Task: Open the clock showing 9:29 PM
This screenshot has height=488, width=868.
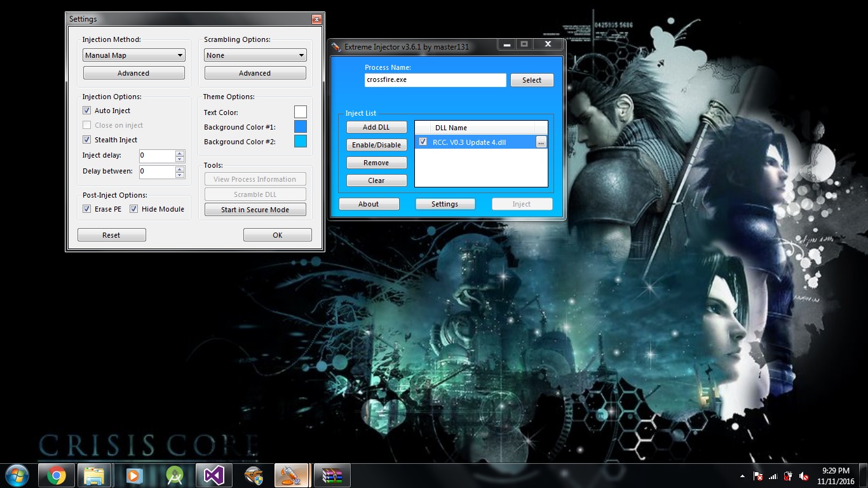Action: coord(836,476)
